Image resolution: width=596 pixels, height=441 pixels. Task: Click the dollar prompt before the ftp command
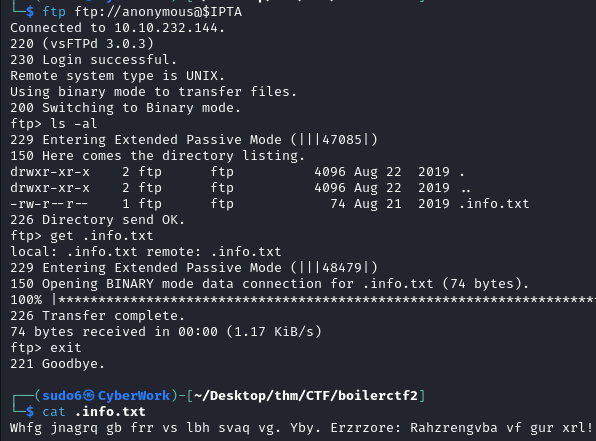30,12
